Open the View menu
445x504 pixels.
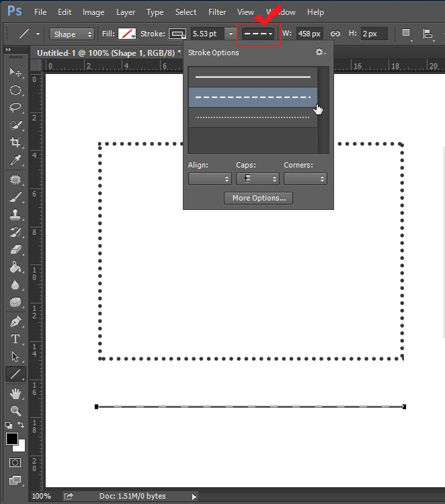tap(245, 12)
